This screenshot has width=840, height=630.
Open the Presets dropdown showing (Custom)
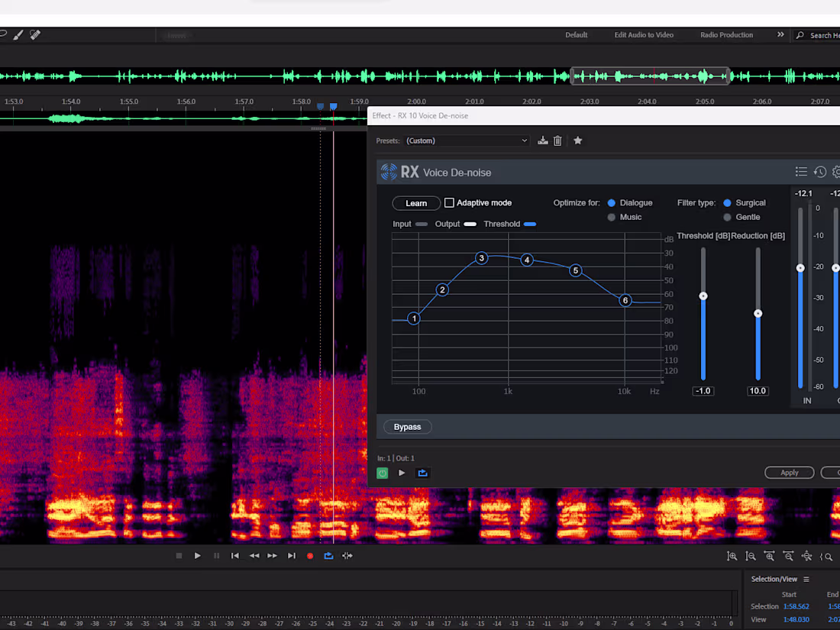pos(466,141)
